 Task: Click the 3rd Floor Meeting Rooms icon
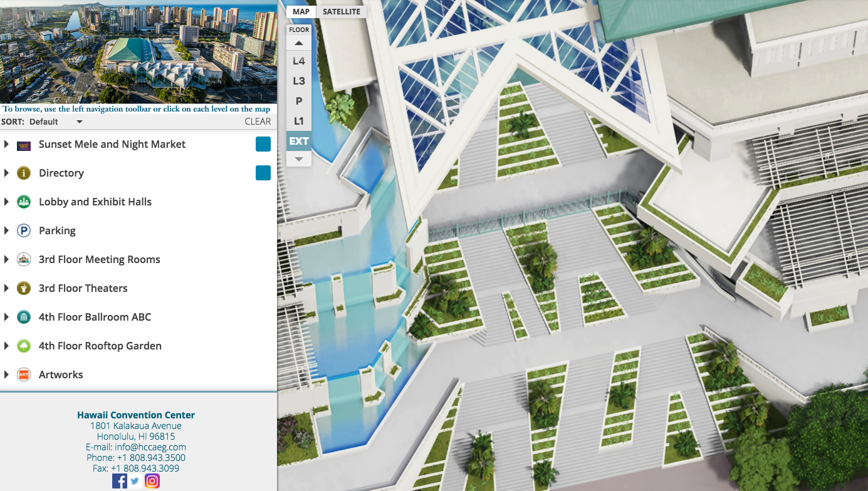pos(24,259)
